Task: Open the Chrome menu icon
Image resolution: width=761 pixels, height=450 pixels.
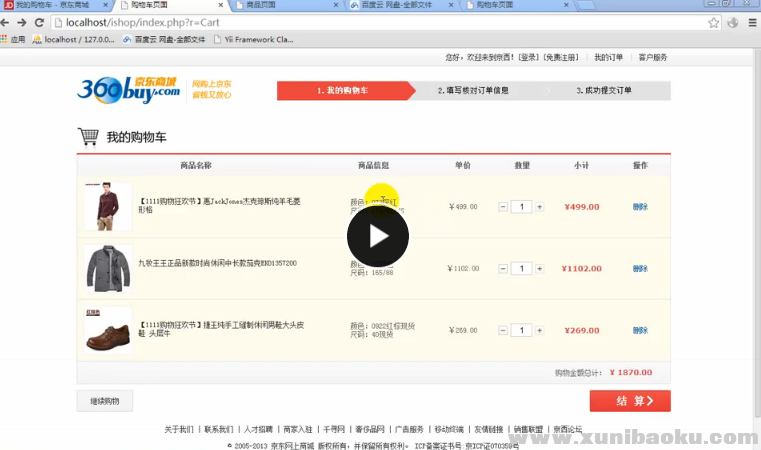Action: [x=751, y=22]
